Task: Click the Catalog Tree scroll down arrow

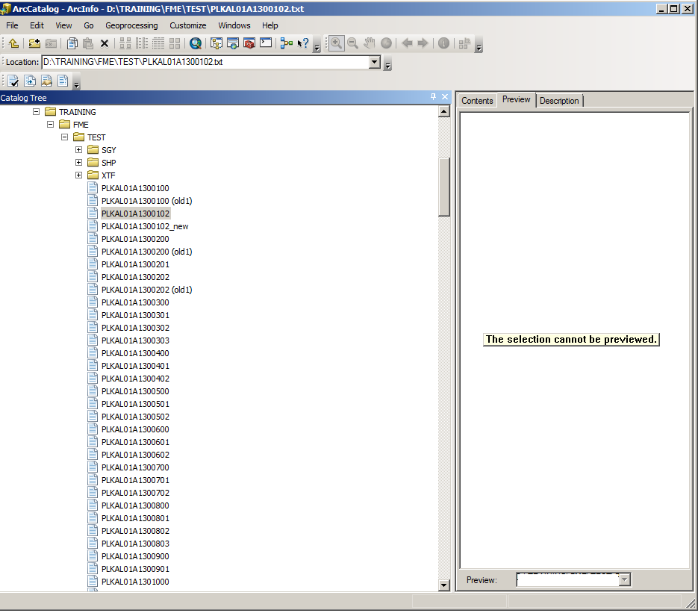Action: [x=444, y=585]
